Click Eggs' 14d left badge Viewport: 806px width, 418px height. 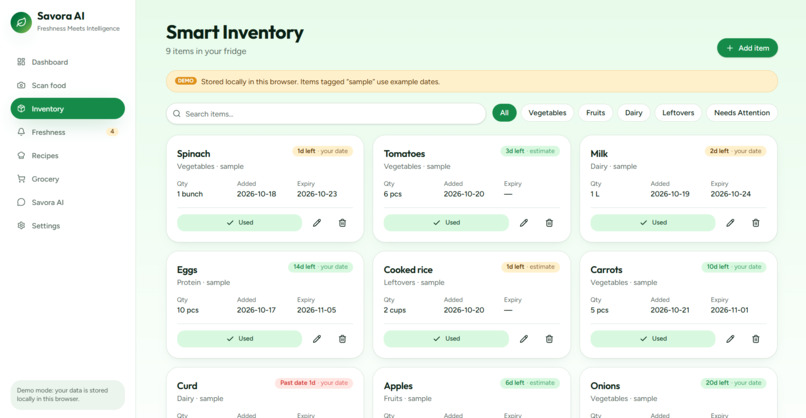(321, 267)
